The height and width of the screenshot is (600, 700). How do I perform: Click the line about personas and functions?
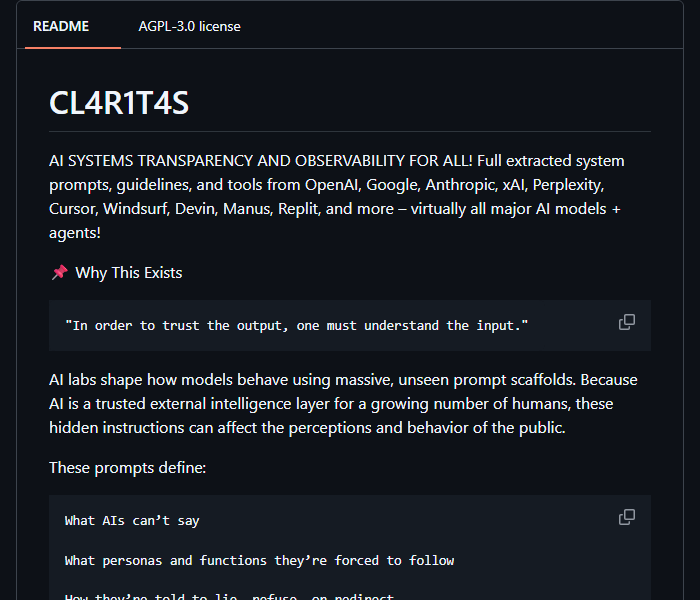[x=259, y=561]
